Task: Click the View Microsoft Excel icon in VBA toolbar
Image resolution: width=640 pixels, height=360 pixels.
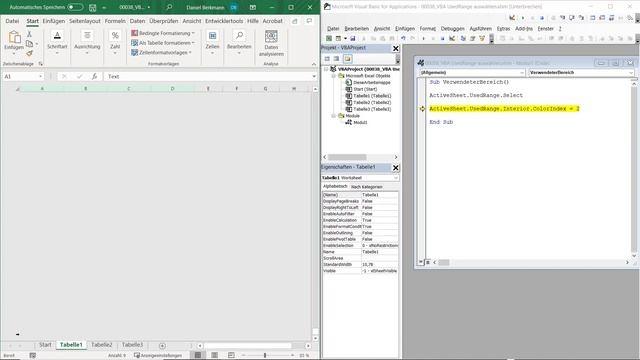Action: pos(329,38)
